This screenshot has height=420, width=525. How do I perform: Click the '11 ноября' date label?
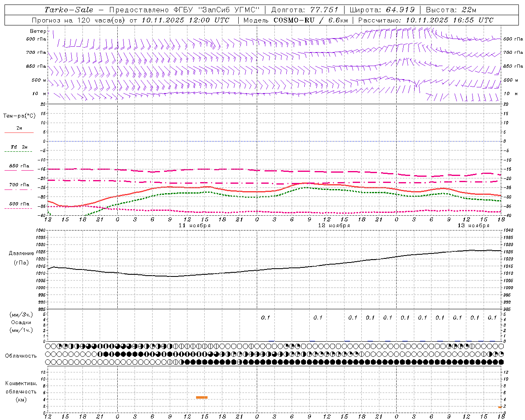(195, 226)
